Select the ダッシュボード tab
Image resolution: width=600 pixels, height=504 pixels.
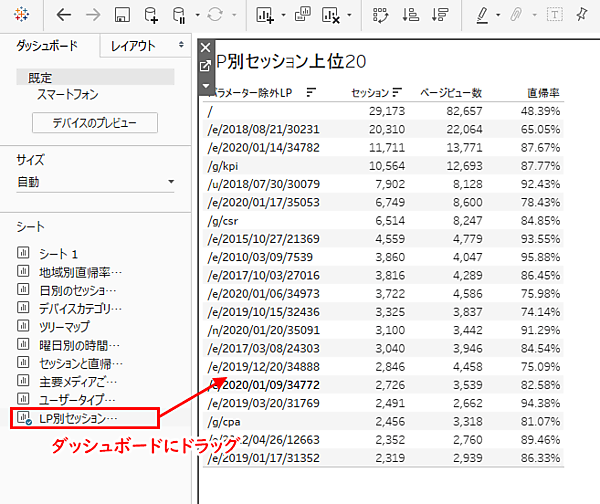[x=49, y=46]
